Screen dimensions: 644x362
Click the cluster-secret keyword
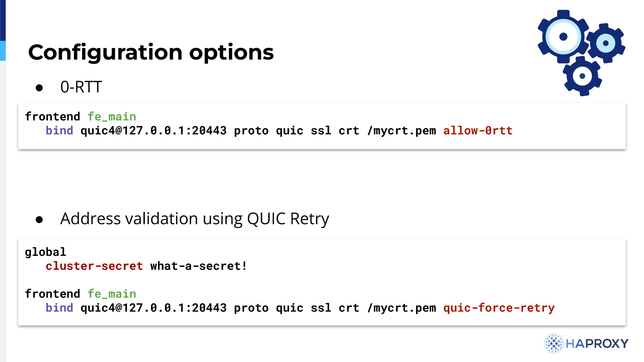(94, 266)
